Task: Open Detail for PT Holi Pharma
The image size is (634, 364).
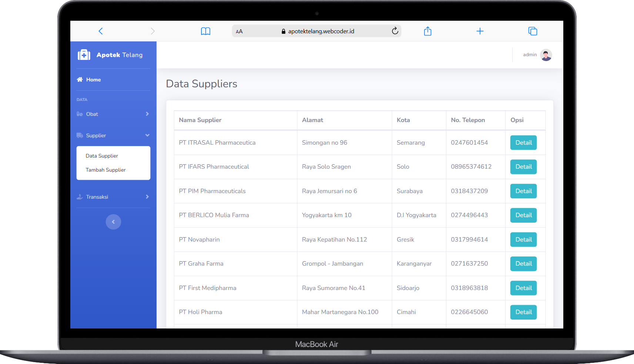Action: tap(523, 312)
